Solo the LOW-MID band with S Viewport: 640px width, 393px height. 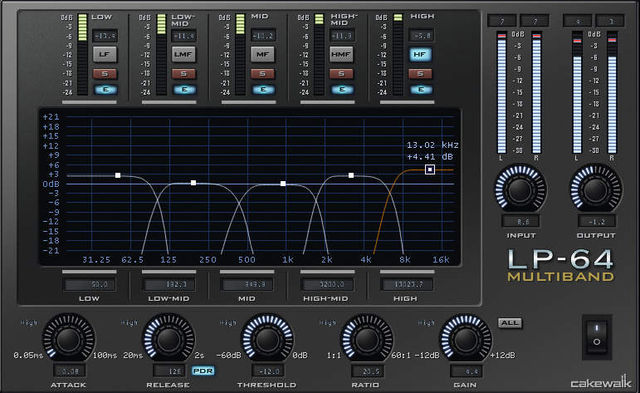pos(184,74)
